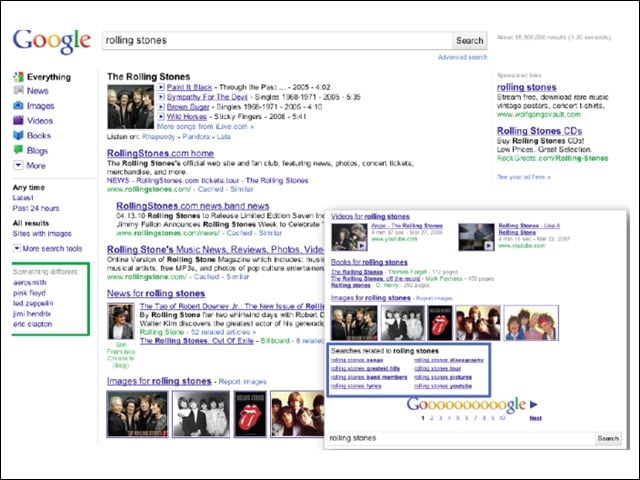Play Sympathy For The Devil song icon

161,97
